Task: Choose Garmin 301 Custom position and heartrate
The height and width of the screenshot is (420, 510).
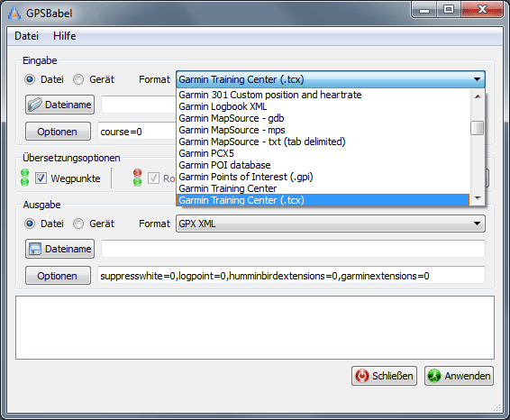Action: click(323, 95)
